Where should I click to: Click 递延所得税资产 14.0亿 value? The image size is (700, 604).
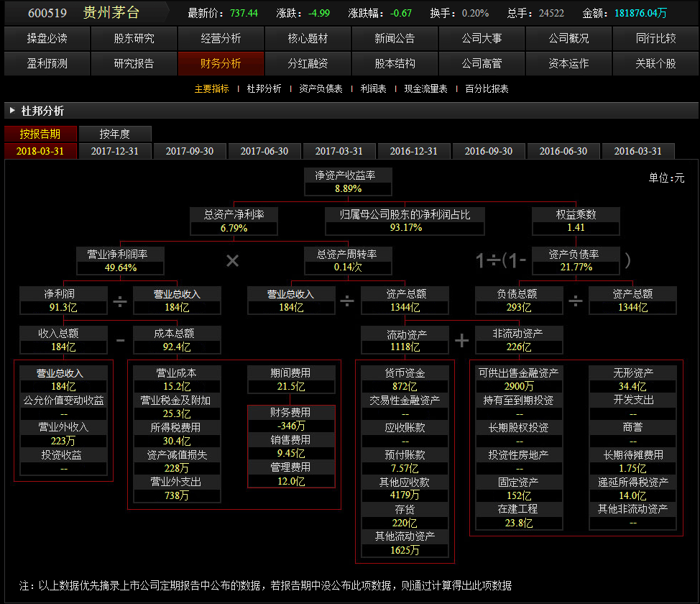(x=632, y=496)
